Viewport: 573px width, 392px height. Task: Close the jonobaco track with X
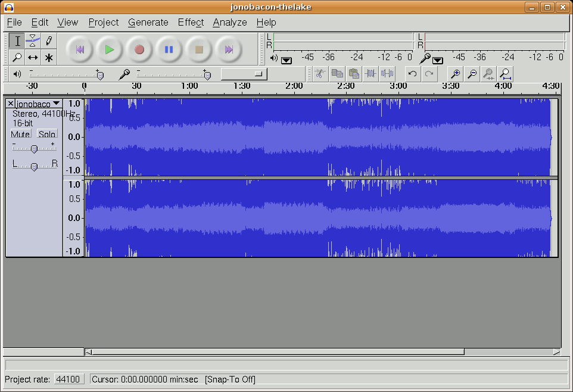[x=11, y=104]
